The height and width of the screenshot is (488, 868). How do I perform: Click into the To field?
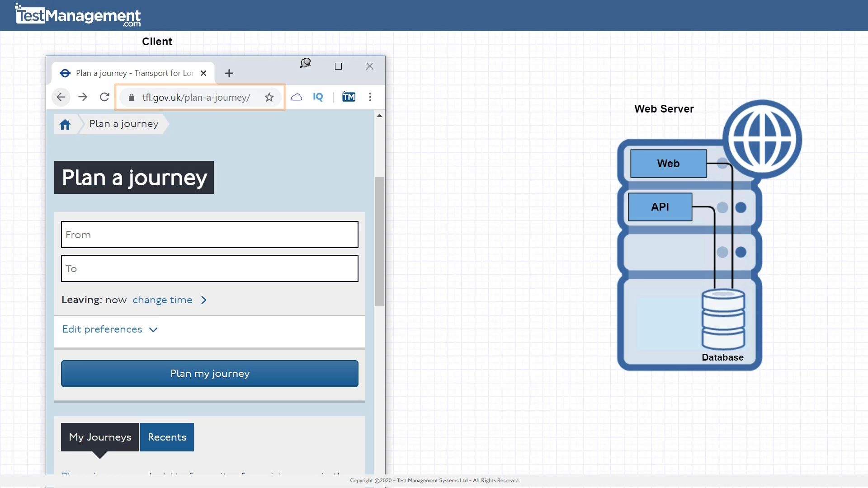(x=209, y=268)
